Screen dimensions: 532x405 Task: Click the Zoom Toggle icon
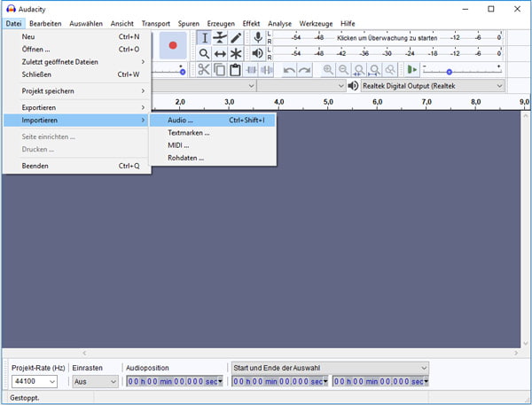[390, 69]
